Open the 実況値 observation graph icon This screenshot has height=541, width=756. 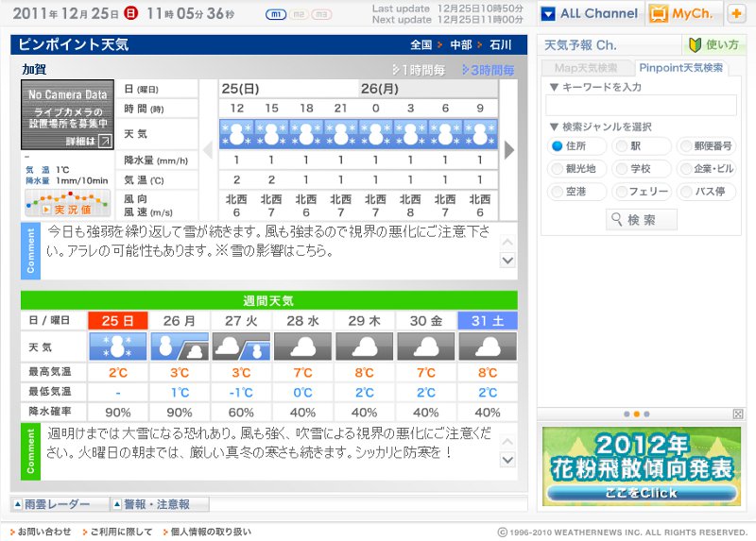[60, 203]
